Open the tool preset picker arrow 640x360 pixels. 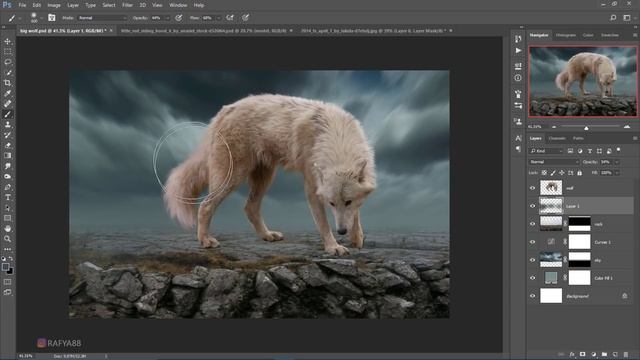tap(20, 18)
